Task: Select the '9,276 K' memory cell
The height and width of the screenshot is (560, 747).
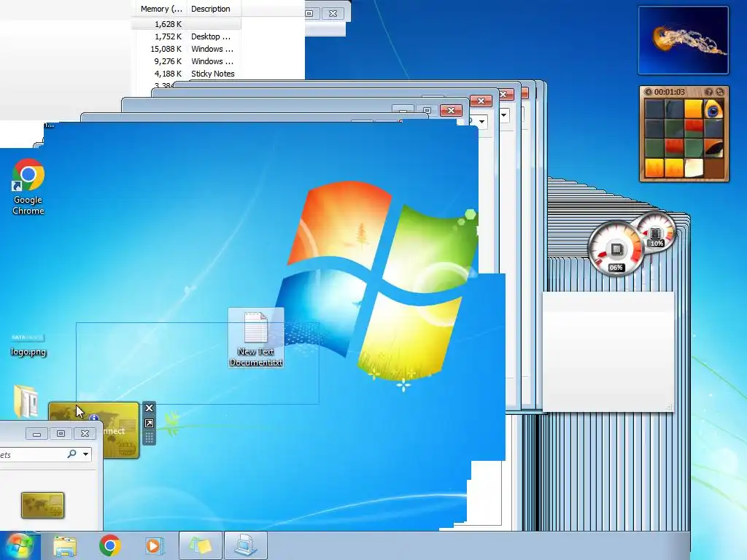Action: [168, 61]
